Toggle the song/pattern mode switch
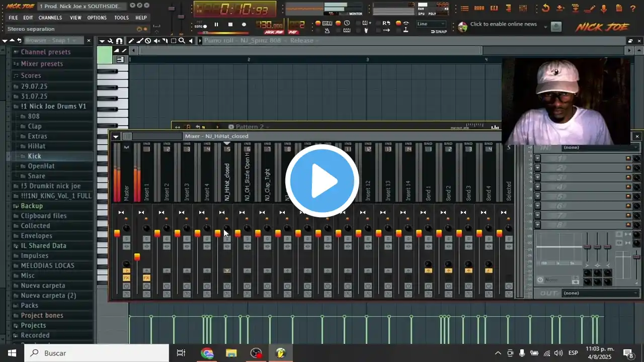 pyautogui.click(x=201, y=26)
